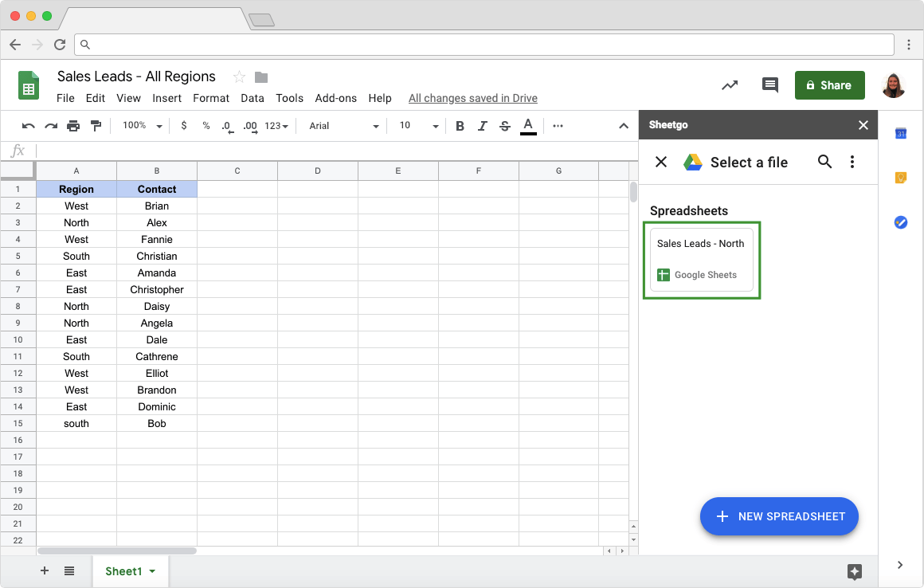The image size is (924, 588).
Task: Click the NEW SPREADSHEET button
Action: click(x=779, y=516)
